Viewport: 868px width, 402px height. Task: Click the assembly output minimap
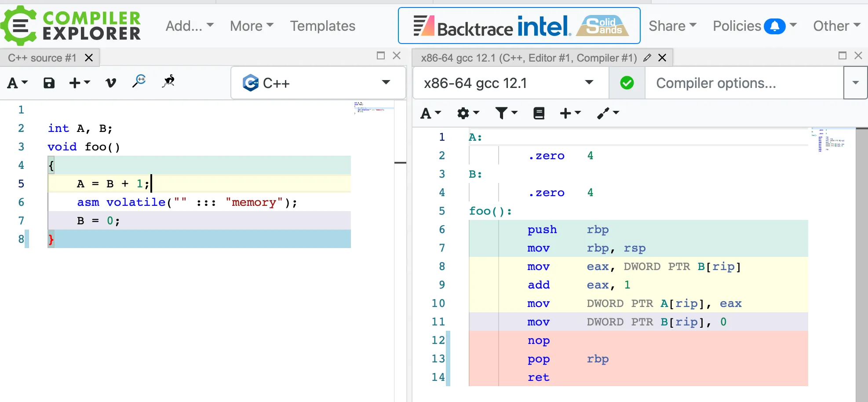[832, 140]
